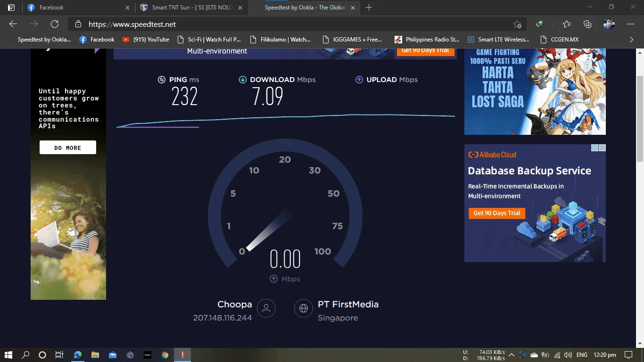
Task: Open Google Chrome from taskbar
Action: [165, 355]
